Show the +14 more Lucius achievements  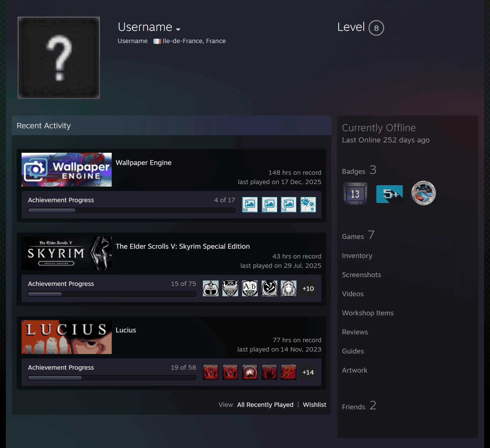308,372
